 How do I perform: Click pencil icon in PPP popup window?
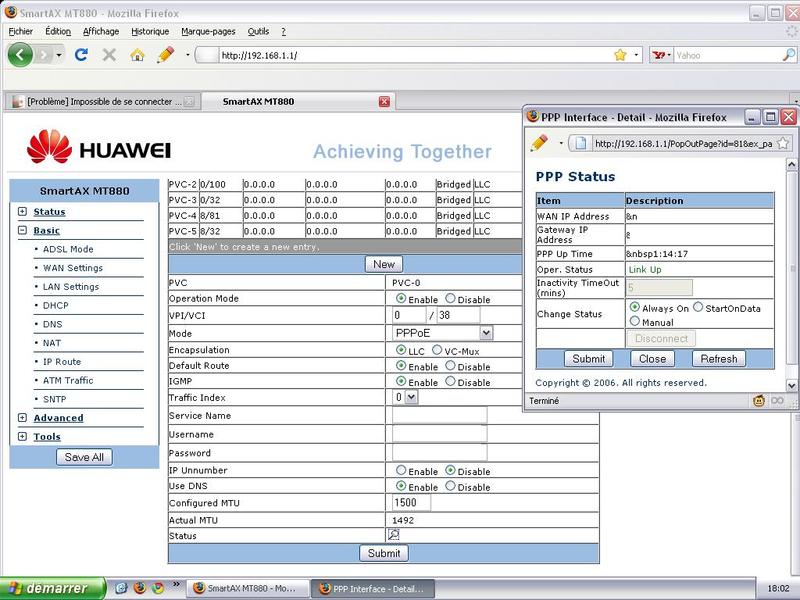click(539, 143)
